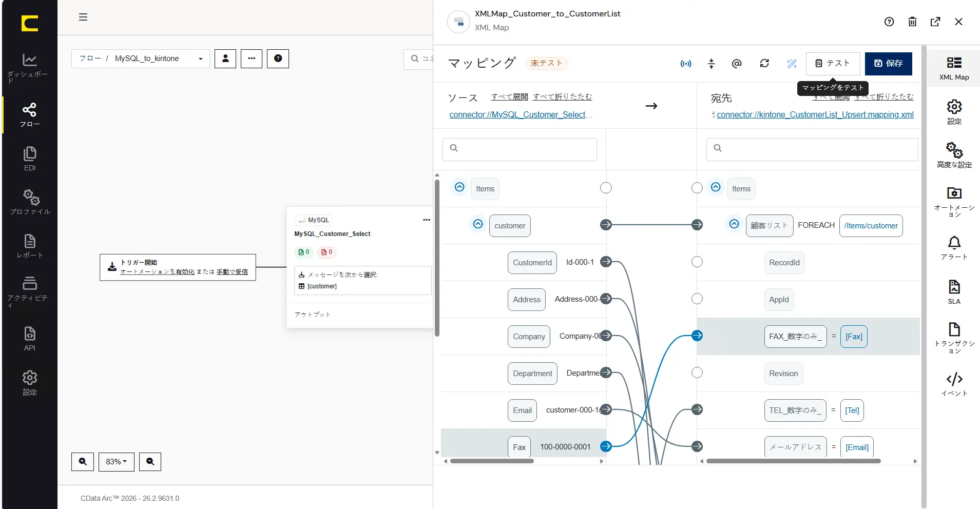The image size is (980, 509).
Task: Click the destination search field
Action: click(x=812, y=149)
